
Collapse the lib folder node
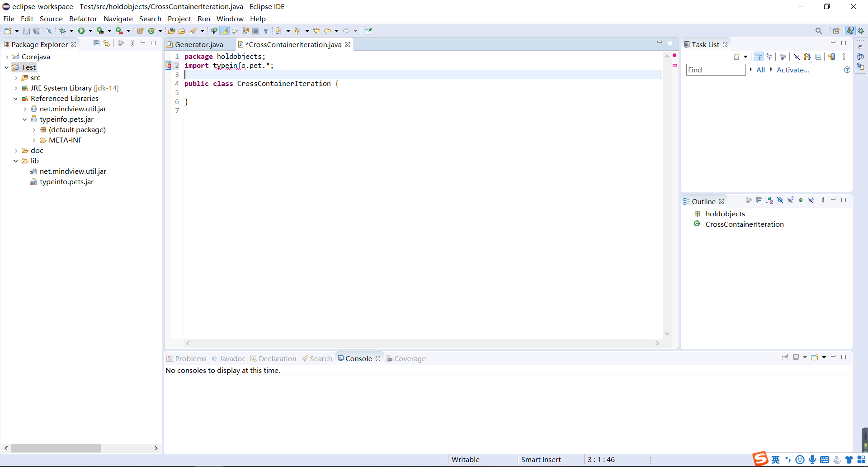coord(16,161)
